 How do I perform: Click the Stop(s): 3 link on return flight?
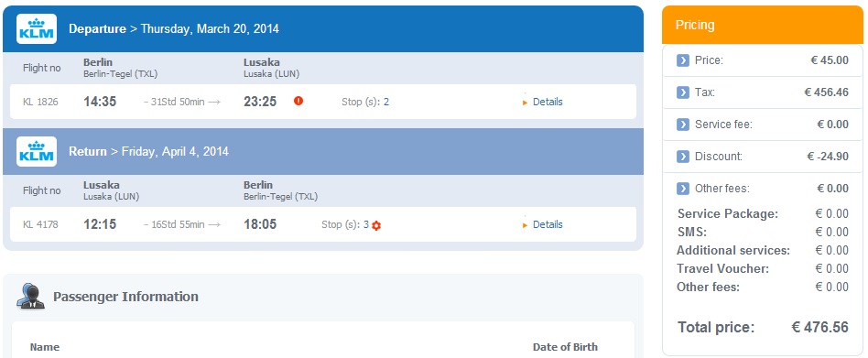[345, 224]
